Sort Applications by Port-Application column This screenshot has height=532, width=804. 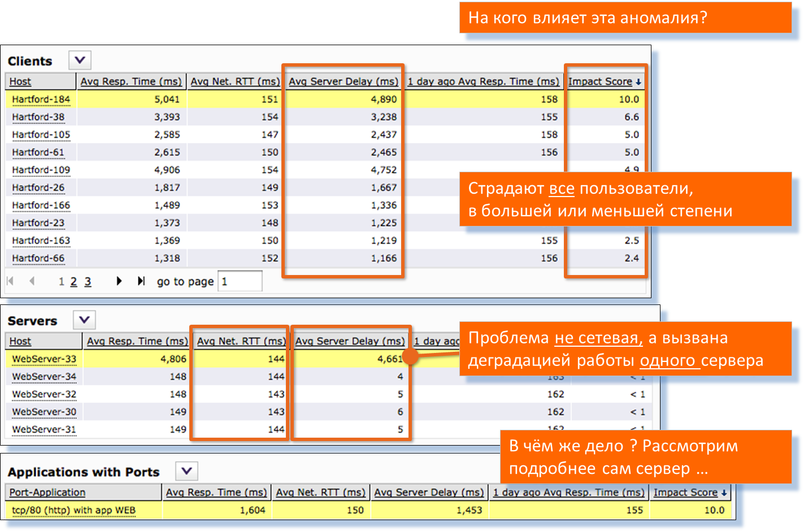coord(47,492)
